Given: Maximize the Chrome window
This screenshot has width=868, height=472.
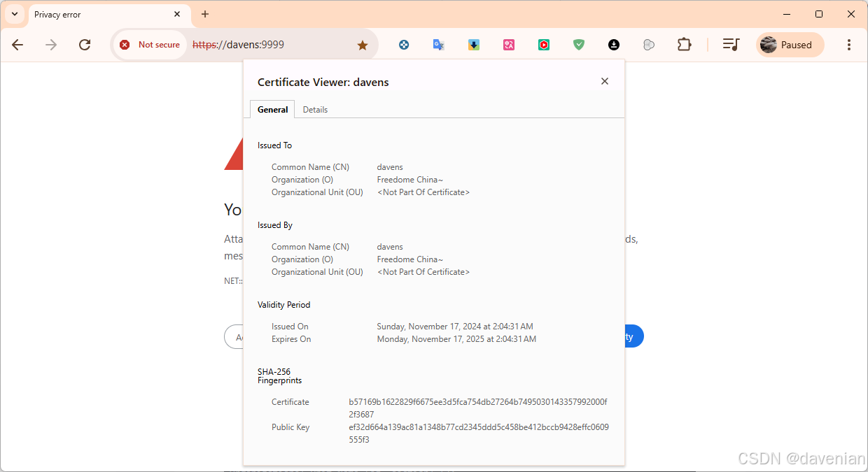Looking at the screenshot, I should (819, 14).
